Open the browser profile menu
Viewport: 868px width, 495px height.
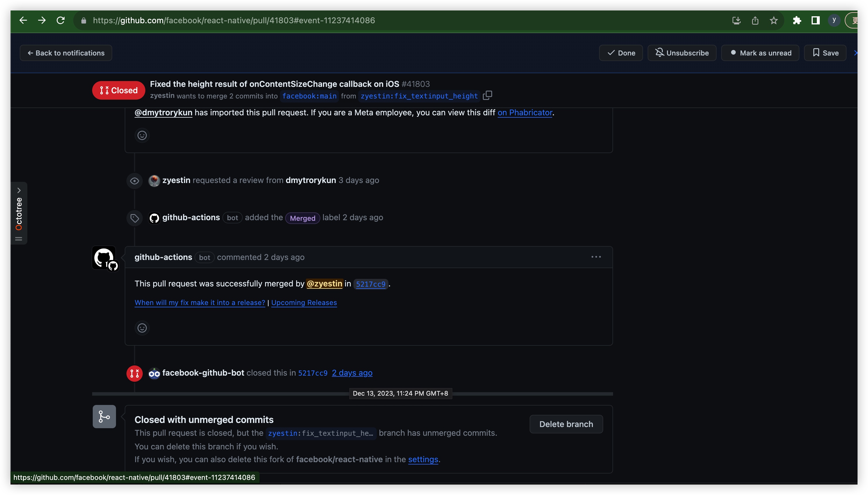834,20
